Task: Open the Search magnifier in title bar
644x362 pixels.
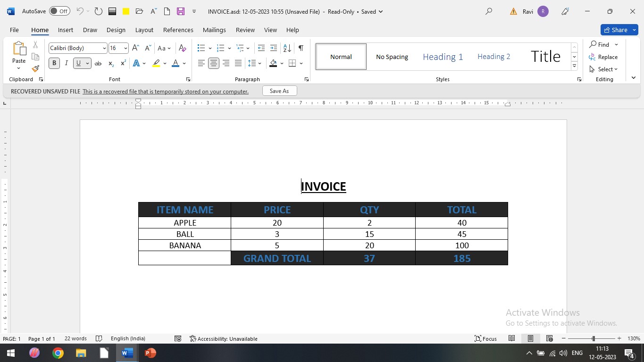Action: (489, 11)
